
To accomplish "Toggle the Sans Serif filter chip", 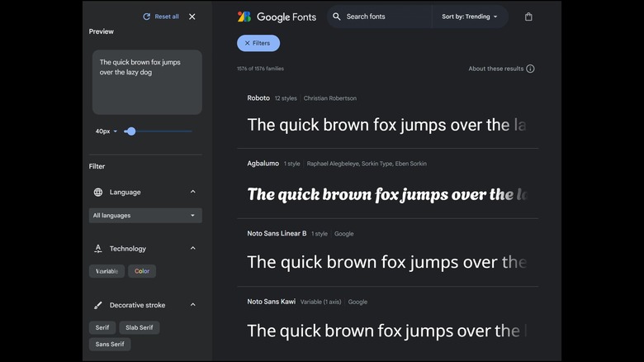I will pos(110,344).
